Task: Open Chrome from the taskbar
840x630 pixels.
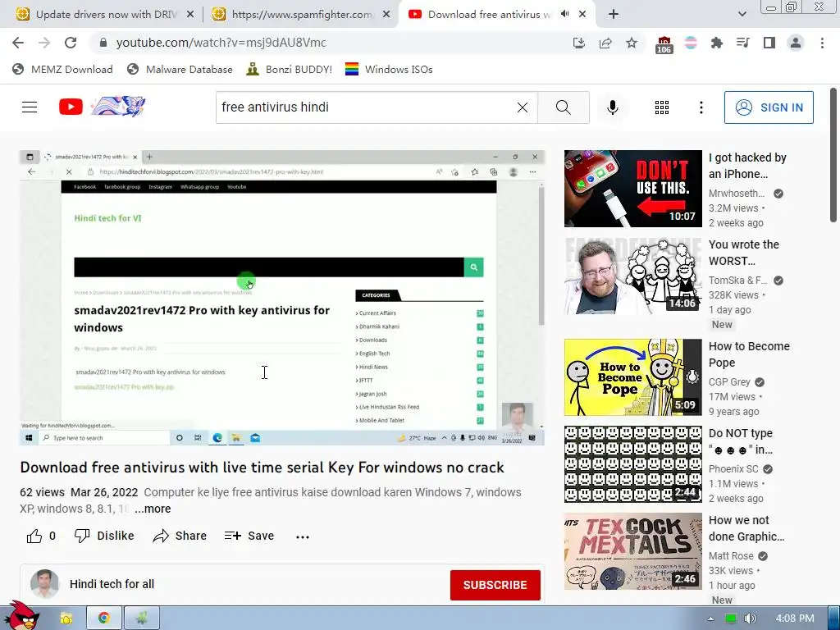Action: [x=104, y=619]
